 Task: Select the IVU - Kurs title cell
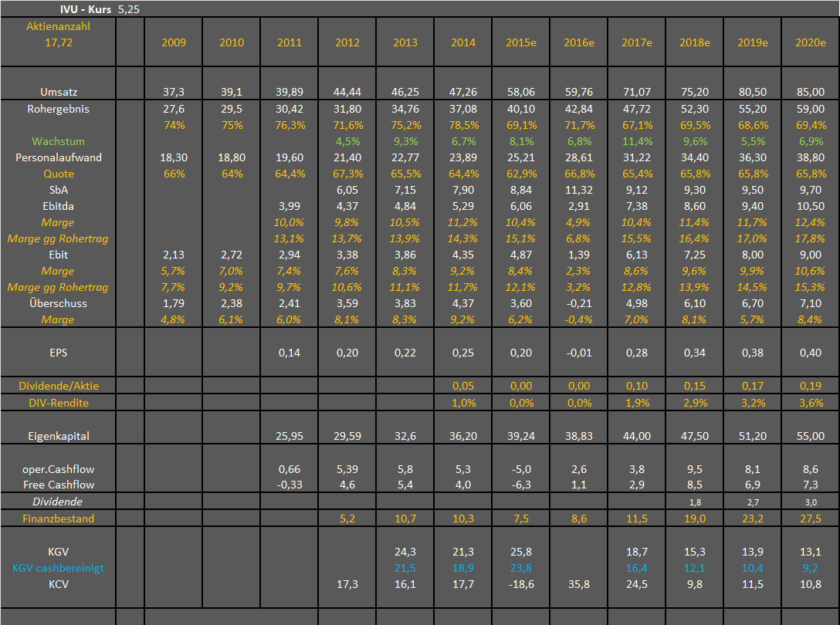[x=86, y=9]
